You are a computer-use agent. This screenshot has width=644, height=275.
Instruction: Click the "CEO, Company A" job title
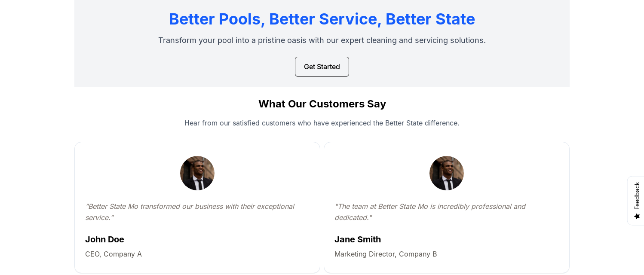[x=113, y=254]
